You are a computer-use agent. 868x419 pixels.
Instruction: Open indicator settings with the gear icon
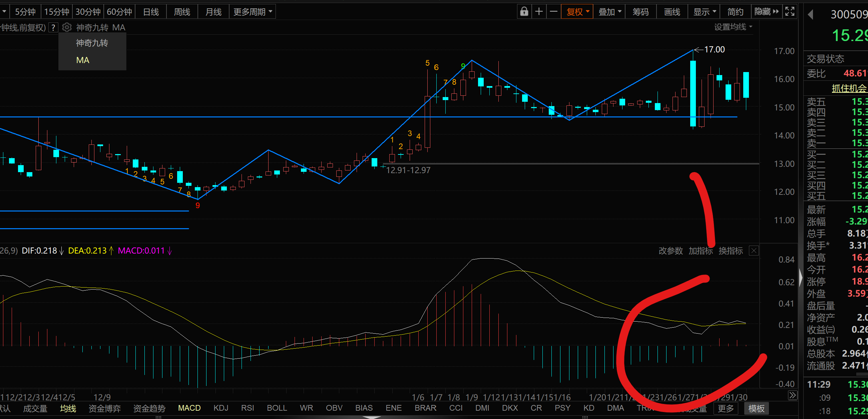pos(67,27)
